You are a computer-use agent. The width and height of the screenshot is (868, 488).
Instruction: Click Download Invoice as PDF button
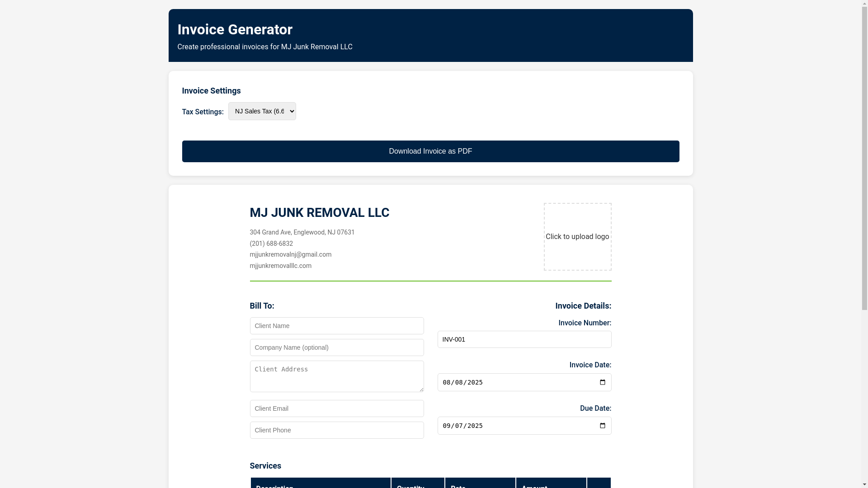coord(430,151)
